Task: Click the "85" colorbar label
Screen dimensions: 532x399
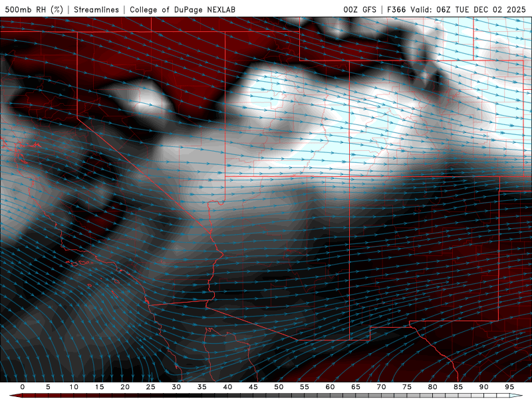Action: coord(458,387)
